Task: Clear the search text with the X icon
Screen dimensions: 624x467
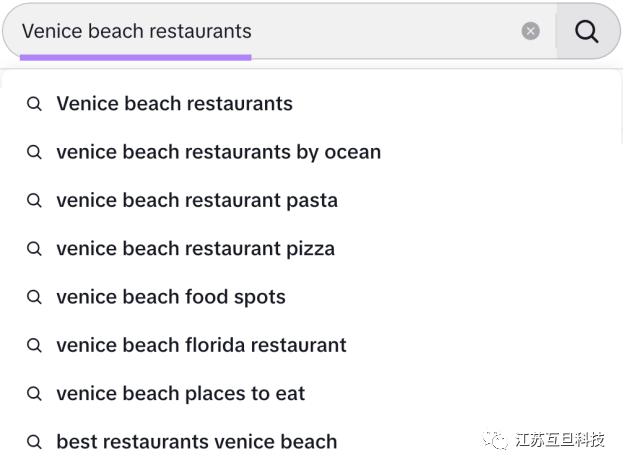Action: [x=531, y=31]
